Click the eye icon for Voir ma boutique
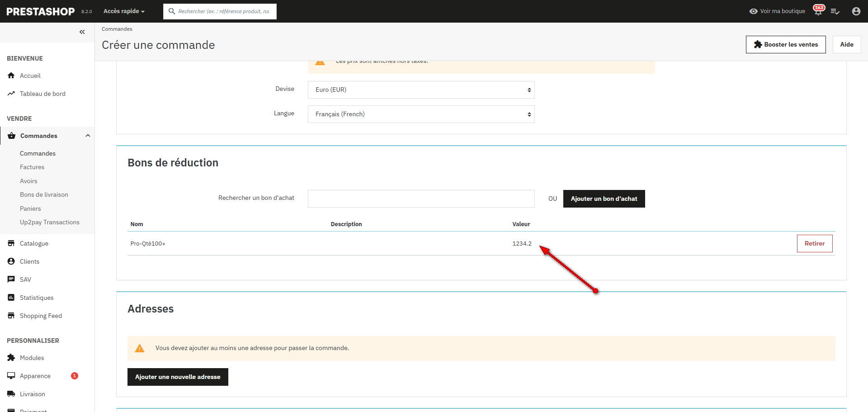This screenshot has width=868, height=412. 753,11
